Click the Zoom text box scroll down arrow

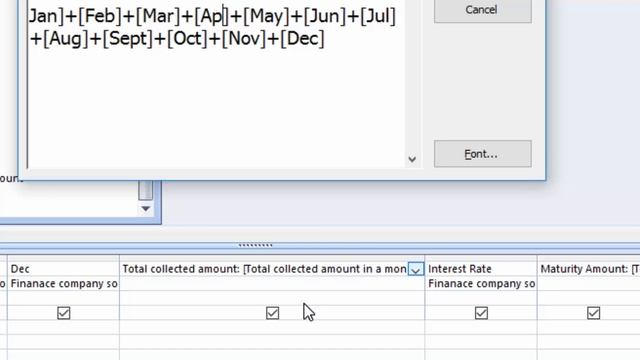[x=412, y=159]
